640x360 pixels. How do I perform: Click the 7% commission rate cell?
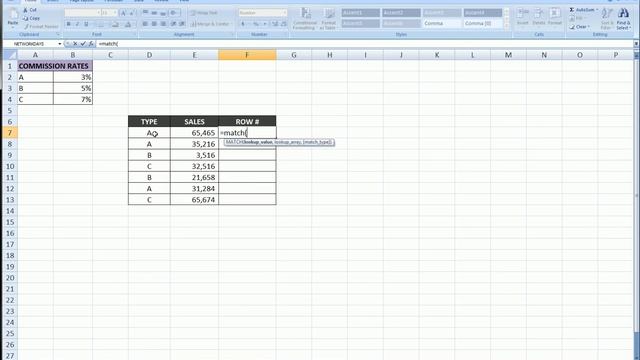[x=73, y=99]
